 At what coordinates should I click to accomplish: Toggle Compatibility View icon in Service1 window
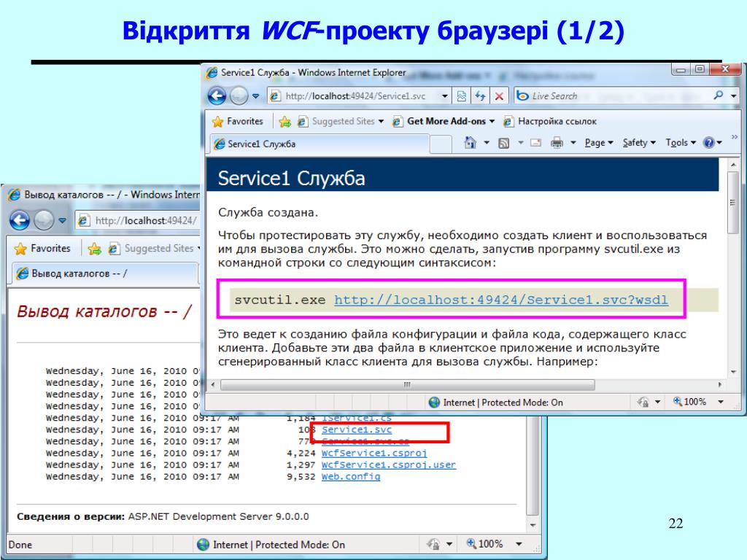pyautogui.click(x=461, y=96)
